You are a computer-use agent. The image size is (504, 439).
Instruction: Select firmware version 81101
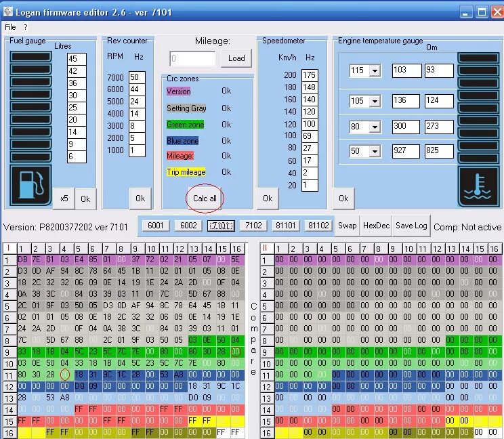coord(286,226)
